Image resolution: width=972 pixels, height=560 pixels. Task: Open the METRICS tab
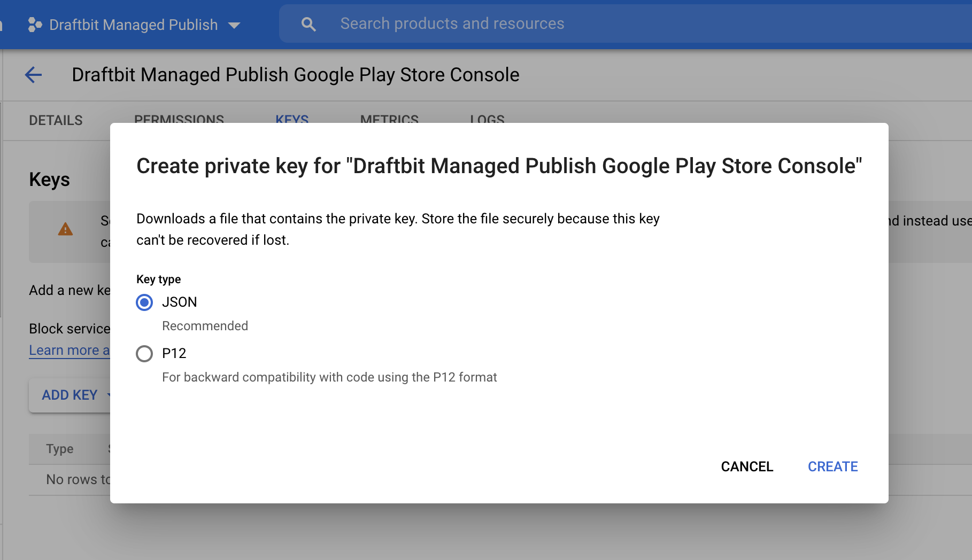pyautogui.click(x=389, y=119)
